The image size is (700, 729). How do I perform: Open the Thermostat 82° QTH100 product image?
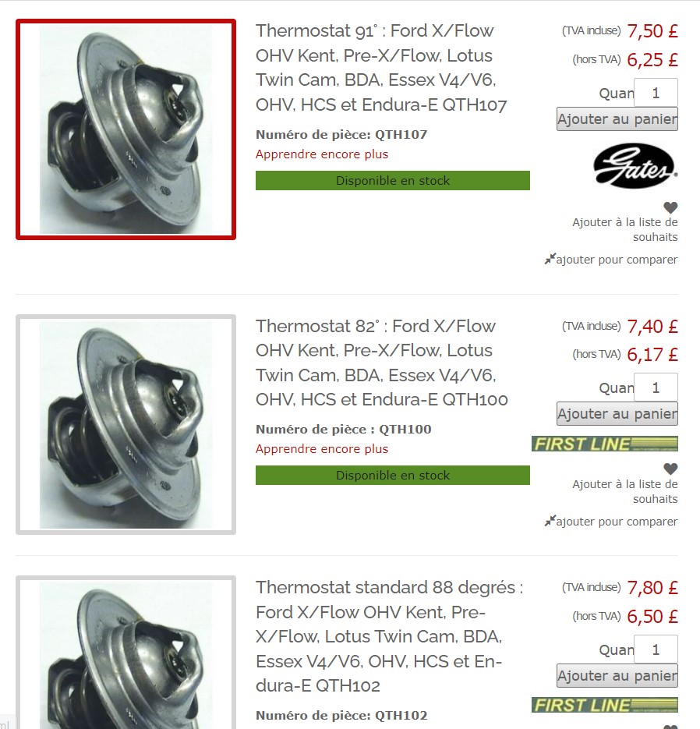coord(126,424)
